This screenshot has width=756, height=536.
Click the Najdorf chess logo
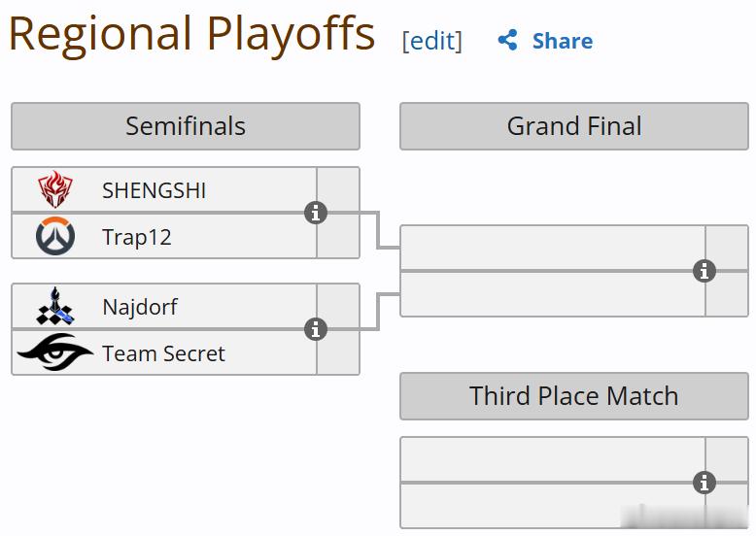point(55,306)
